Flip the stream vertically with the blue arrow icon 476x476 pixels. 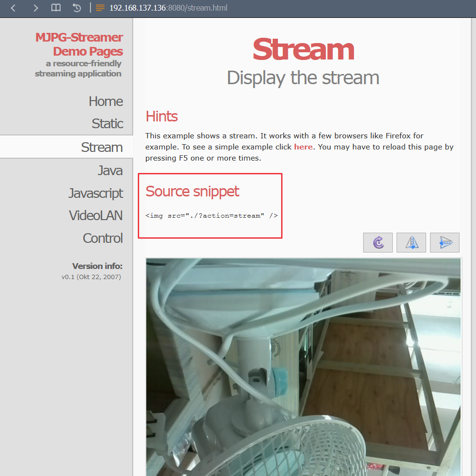[445, 242]
